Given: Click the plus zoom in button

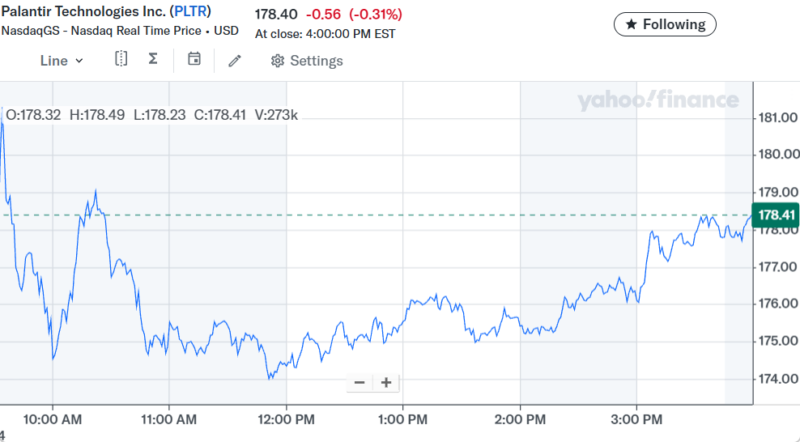Looking at the screenshot, I should 386,382.
